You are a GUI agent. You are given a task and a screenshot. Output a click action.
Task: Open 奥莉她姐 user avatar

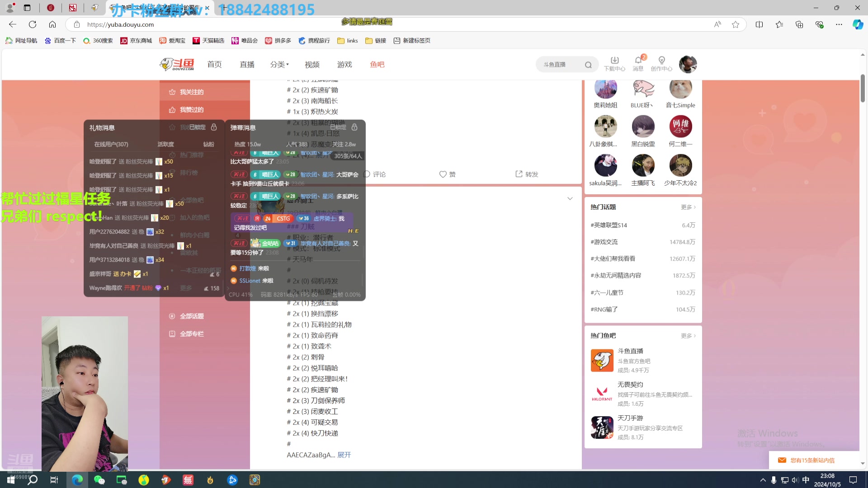[605, 88]
